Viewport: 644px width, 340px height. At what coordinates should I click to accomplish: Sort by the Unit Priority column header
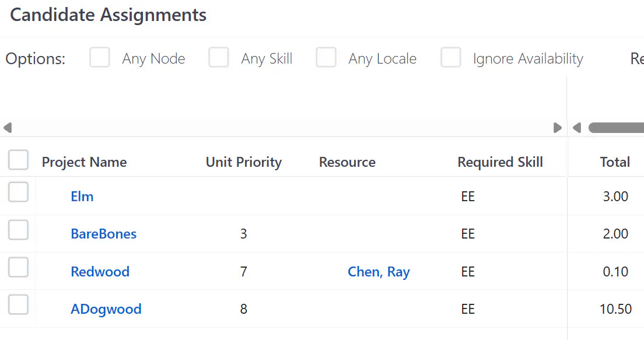[244, 162]
